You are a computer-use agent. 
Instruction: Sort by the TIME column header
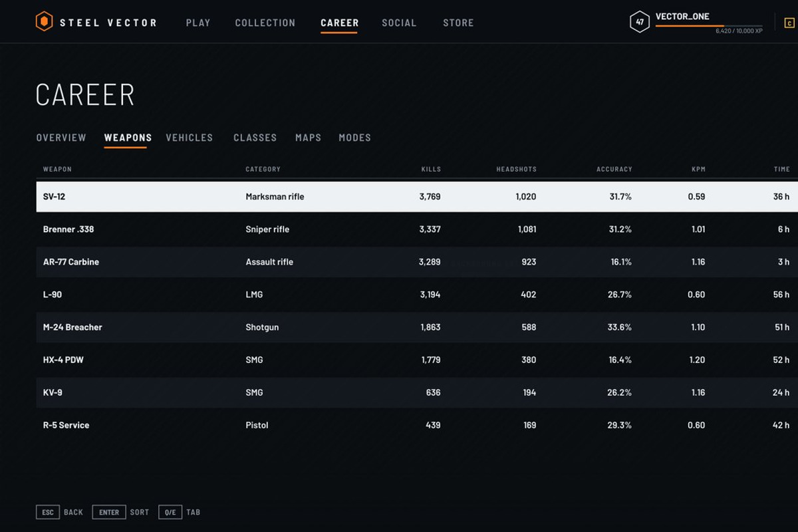point(782,170)
